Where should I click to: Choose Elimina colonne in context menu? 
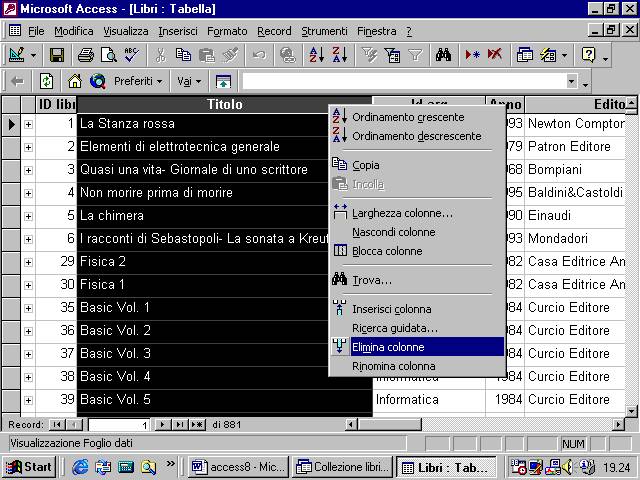coord(417,347)
